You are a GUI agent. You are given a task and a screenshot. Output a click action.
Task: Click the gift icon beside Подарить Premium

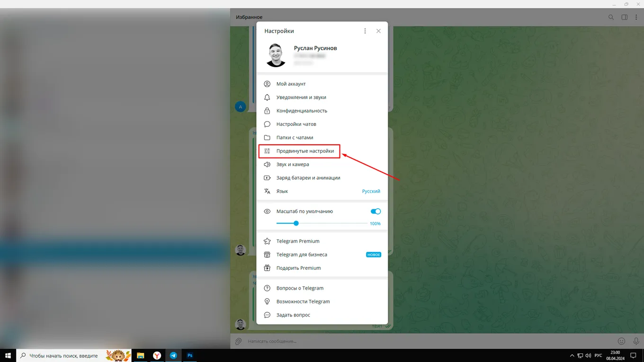pos(267,268)
